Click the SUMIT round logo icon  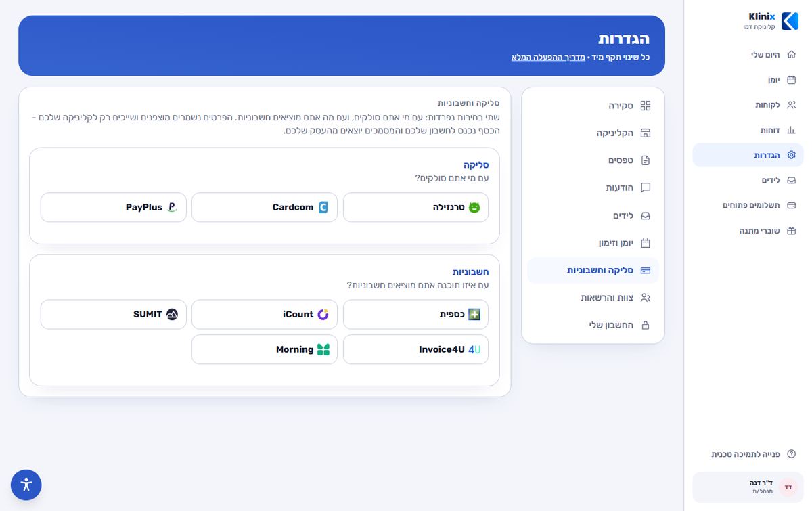[172, 314]
